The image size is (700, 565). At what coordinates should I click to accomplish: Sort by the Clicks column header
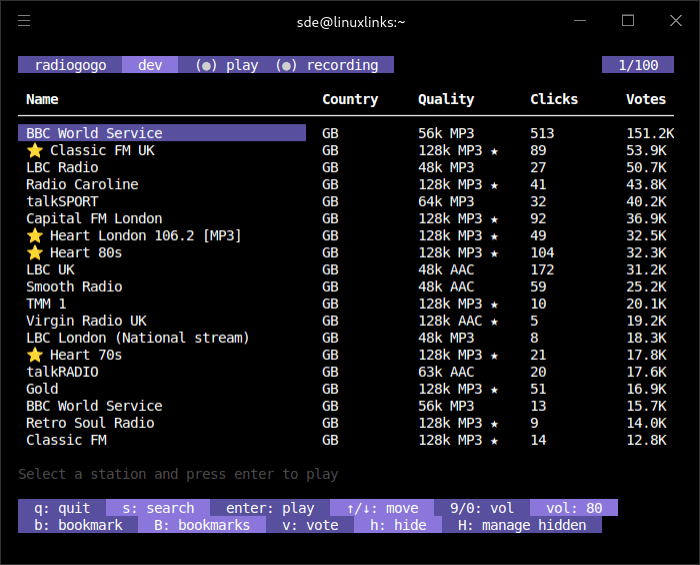tap(554, 99)
